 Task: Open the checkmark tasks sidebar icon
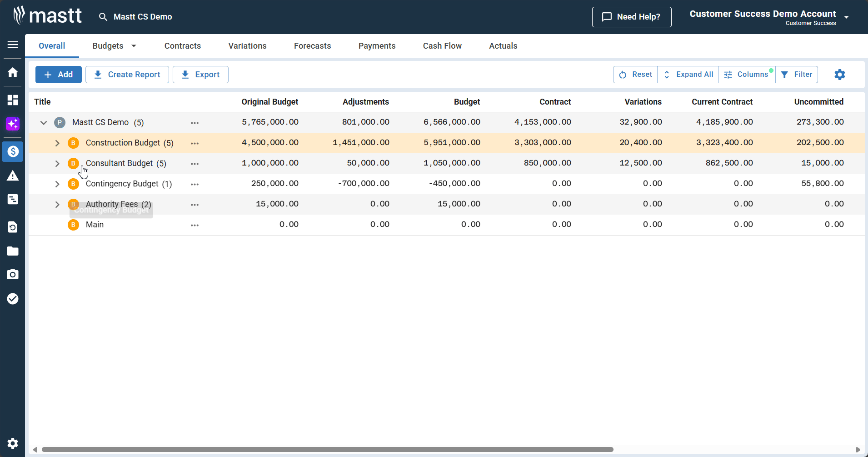[13, 299]
